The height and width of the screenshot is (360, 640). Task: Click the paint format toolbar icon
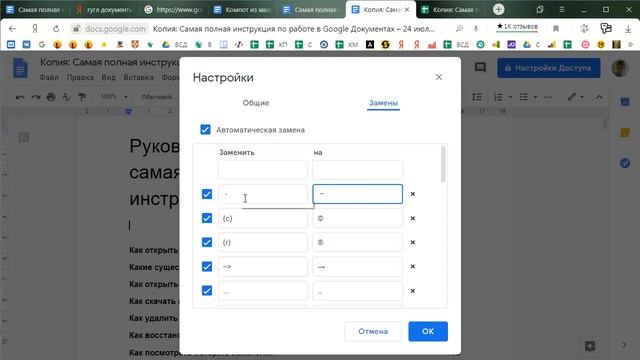click(x=82, y=97)
